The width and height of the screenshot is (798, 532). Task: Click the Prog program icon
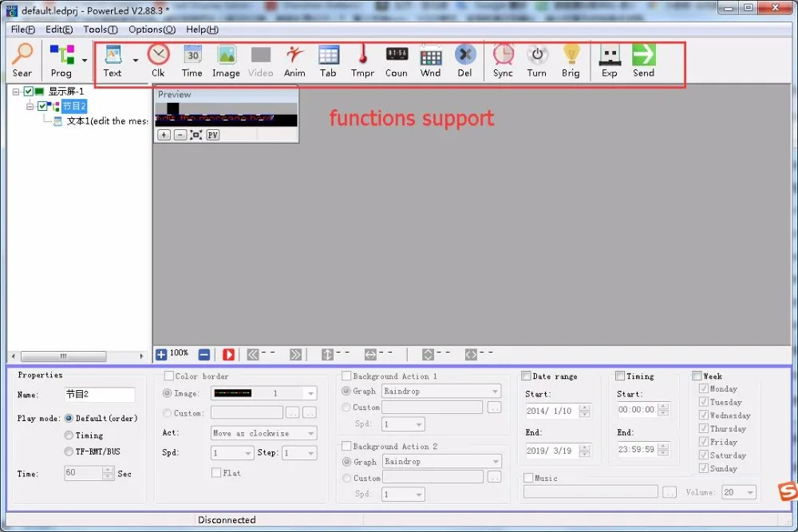click(x=62, y=60)
